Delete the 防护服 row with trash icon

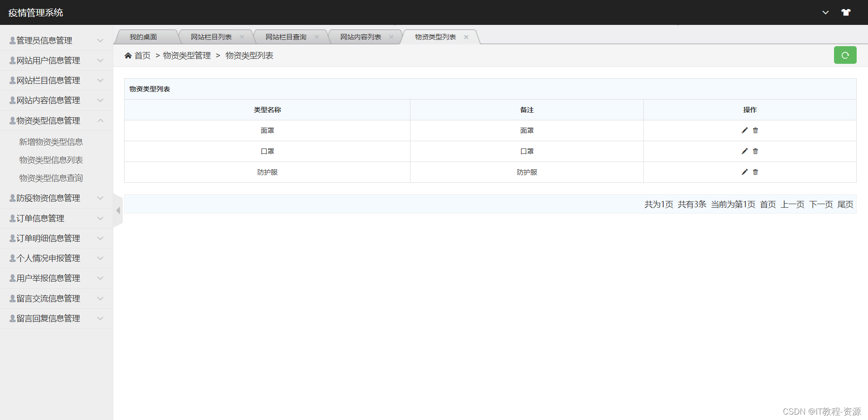click(x=755, y=172)
